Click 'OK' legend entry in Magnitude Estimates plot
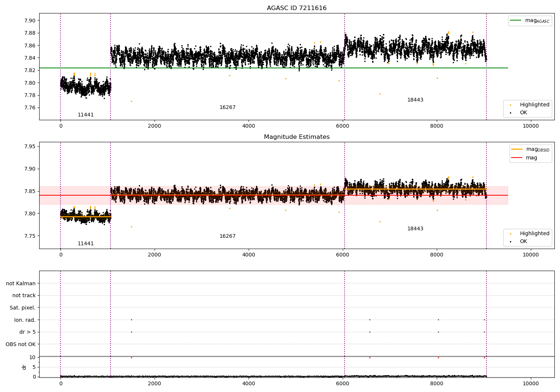 coord(523,242)
